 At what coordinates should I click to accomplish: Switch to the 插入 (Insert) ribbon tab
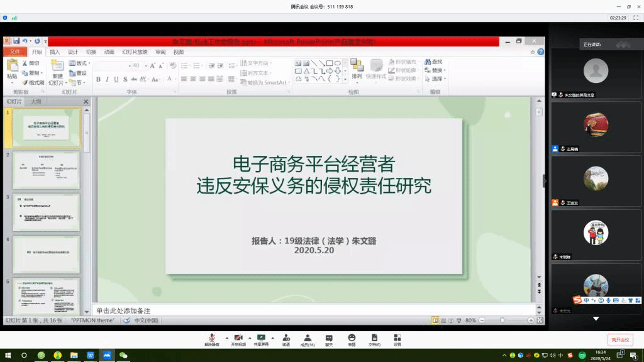click(x=55, y=52)
